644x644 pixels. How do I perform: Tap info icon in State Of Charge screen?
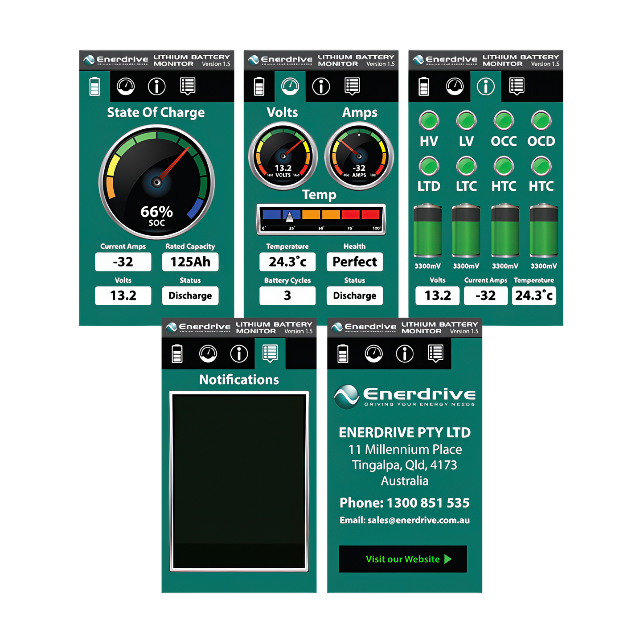click(156, 86)
